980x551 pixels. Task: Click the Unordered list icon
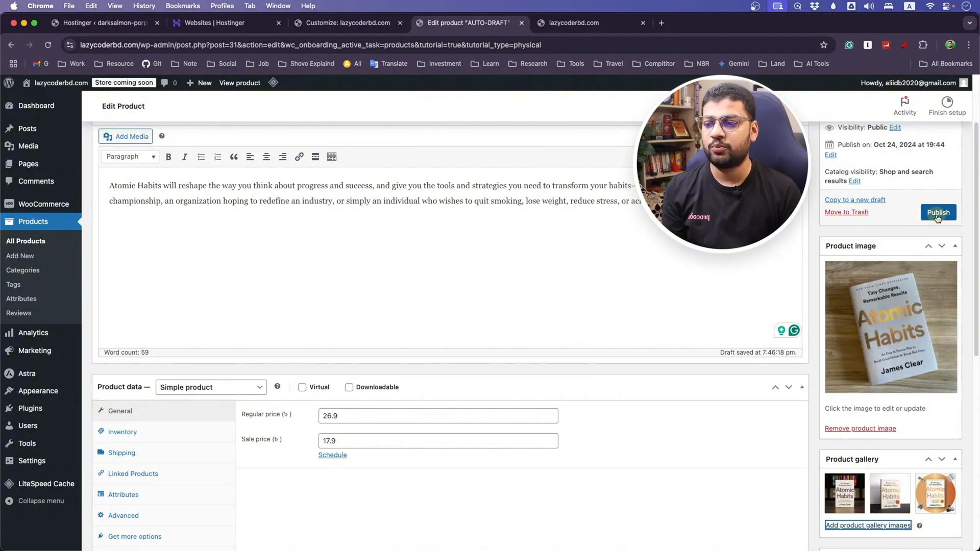(x=201, y=157)
